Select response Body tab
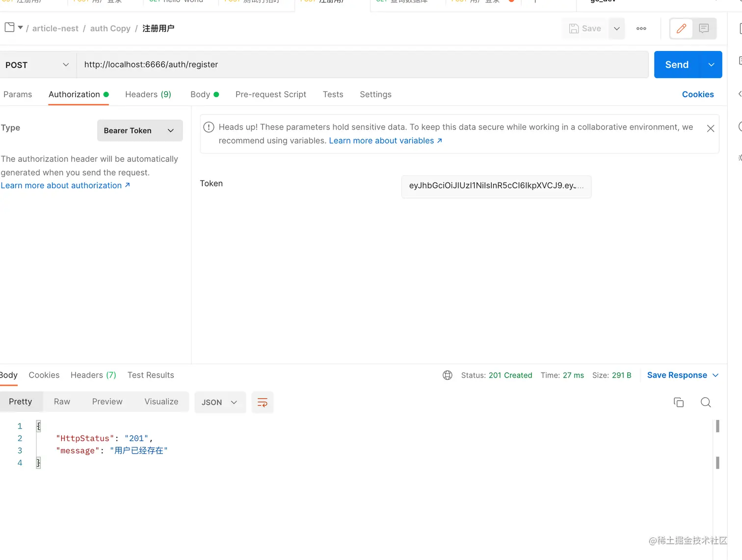This screenshot has width=742, height=560. tap(8, 375)
